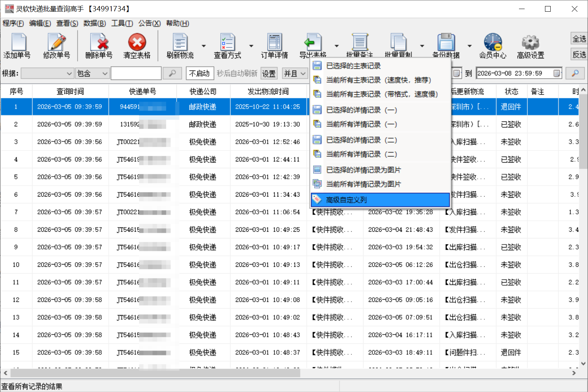The image size is (588, 392).
Task: Open the end date calendar picker
Action: click(x=557, y=73)
